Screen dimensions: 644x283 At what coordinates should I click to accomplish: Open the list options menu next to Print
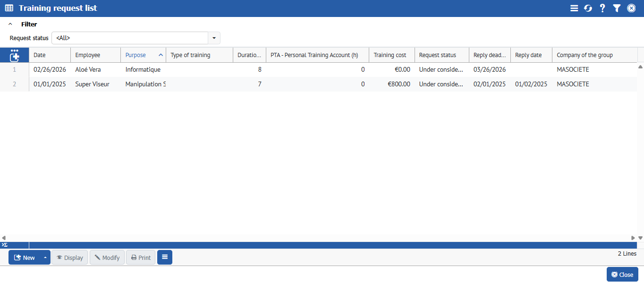[165, 258]
